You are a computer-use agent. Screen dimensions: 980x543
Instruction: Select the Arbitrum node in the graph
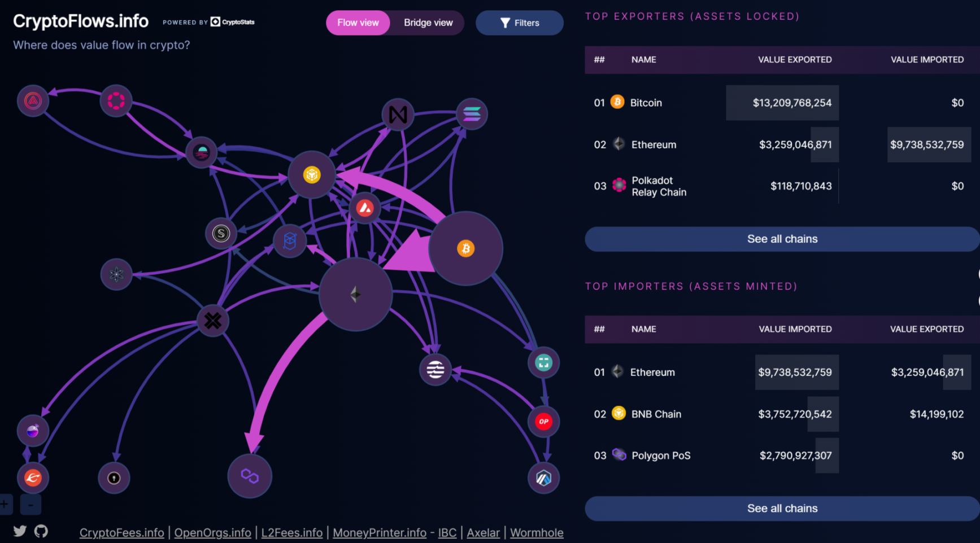[x=543, y=478]
